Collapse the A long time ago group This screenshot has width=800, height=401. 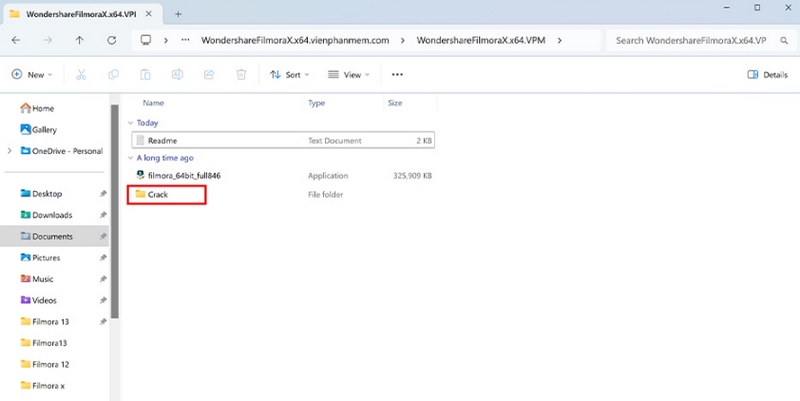(x=131, y=158)
